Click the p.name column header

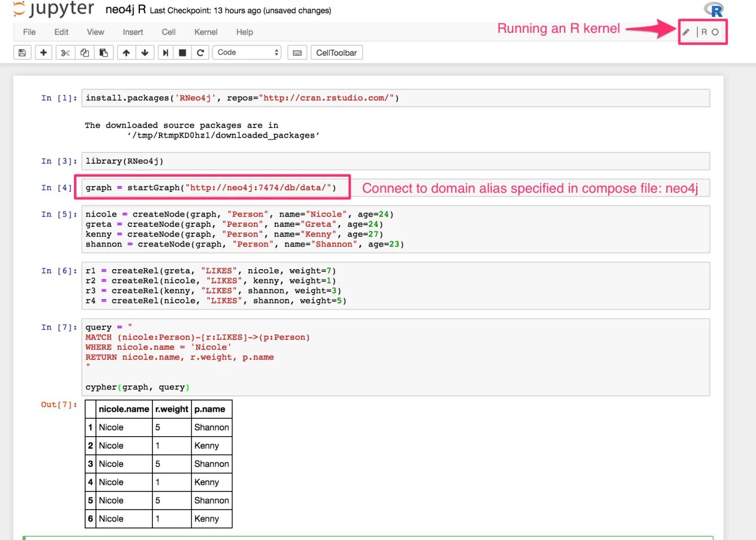[x=212, y=409]
